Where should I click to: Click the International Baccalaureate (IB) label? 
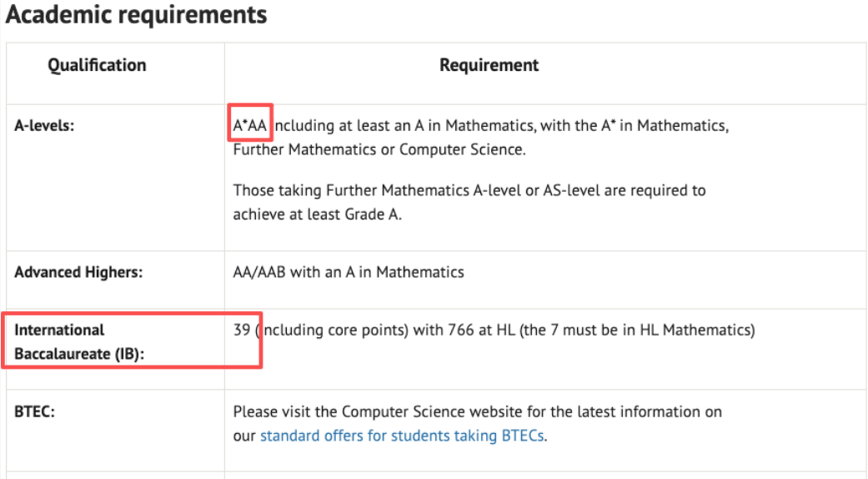coord(79,341)
